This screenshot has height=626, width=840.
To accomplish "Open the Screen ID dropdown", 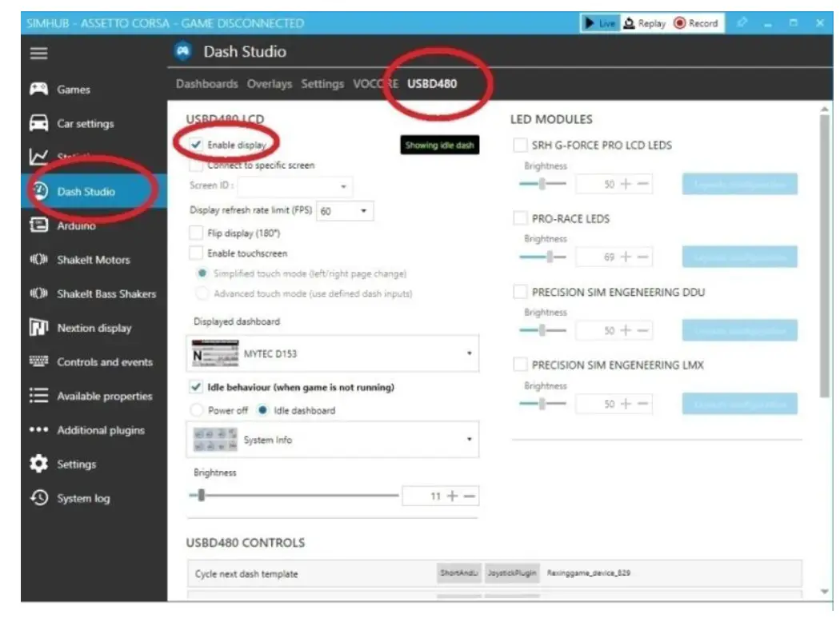I will (x=295, y=185).
